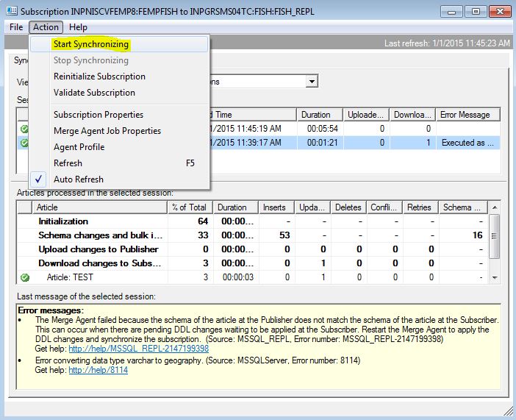Click the Inserts column header

[x=276, y=207]
